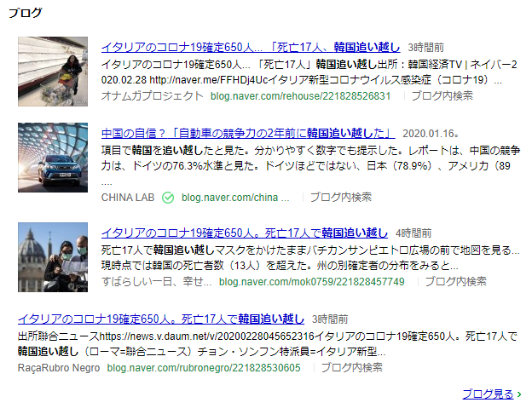Click ブログ内検索 for CHINA LAB blog
The image size is (532, 414).
tap(341, 198)
